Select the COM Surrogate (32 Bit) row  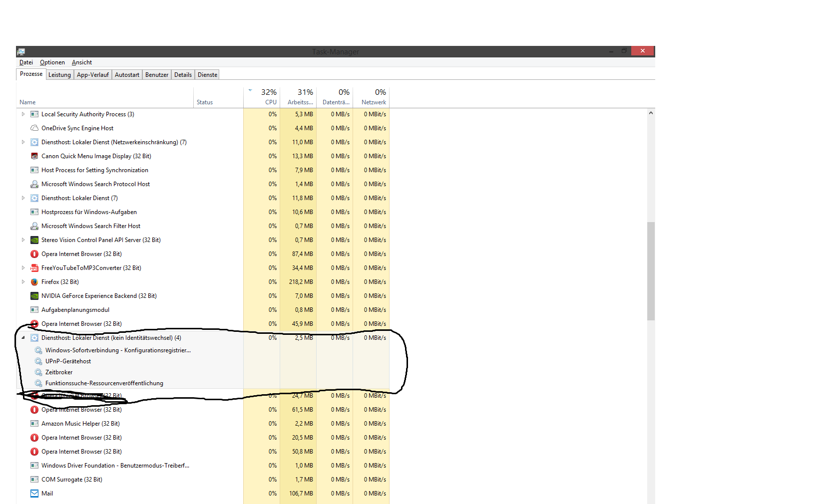(x=203, y=480)
